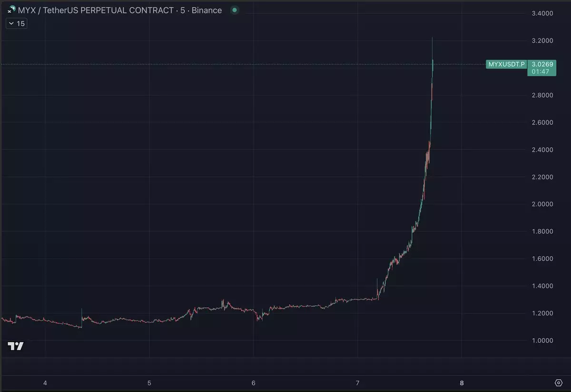Click the current price 3.0269 tag
This screenshot has height=392, width=571.
point(542,64)
